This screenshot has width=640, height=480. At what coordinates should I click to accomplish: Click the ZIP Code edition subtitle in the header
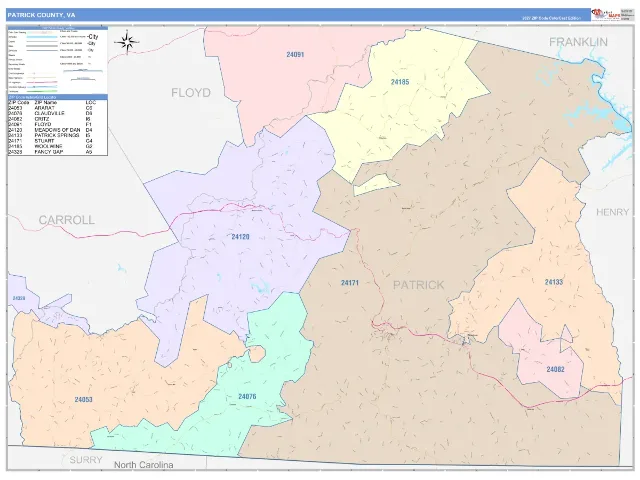pos(551,18)
